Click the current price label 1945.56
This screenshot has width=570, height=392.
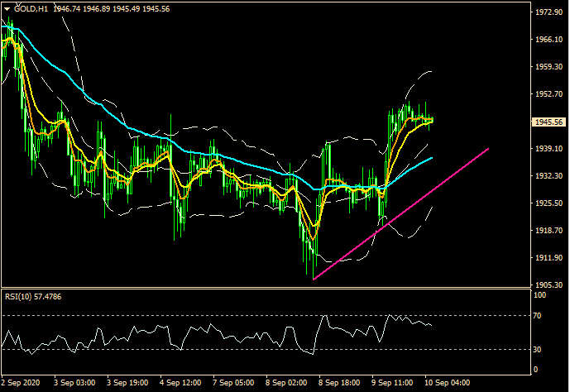pyautogui.click(x=548, y=122)
